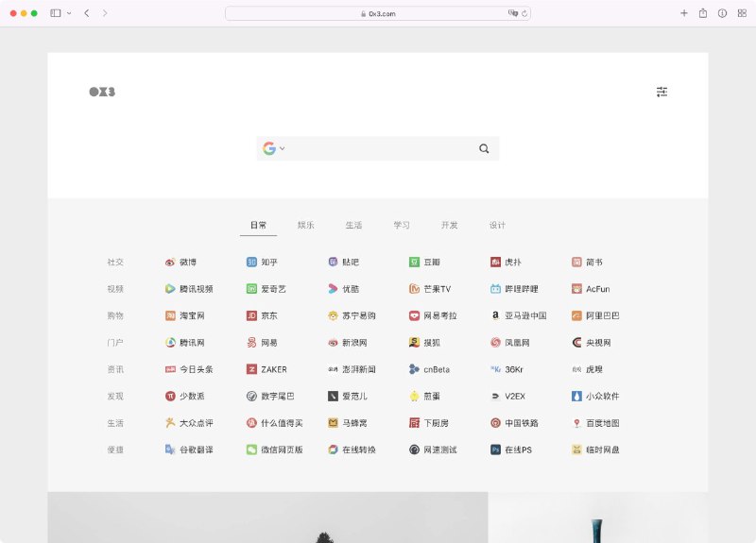Open the 36Kr link
Image resolution: width=756 pixels, height=543 pixels.
click(x=507, y=369)
